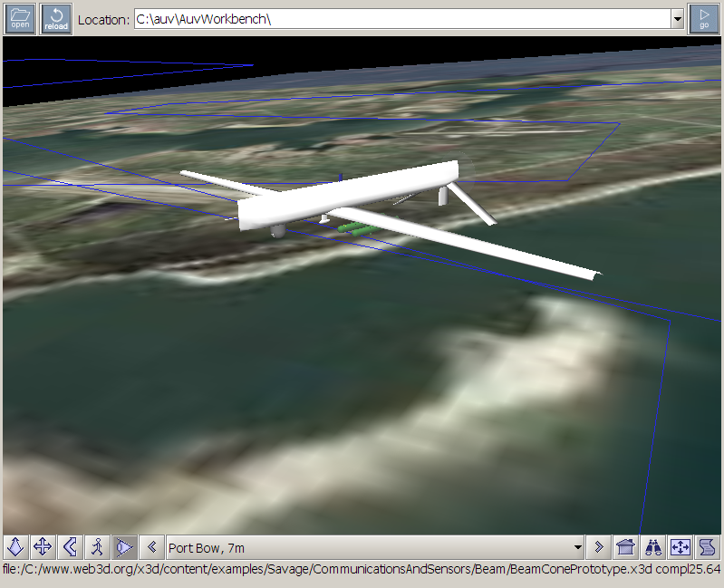Select the tilt navigation mode
The image size is (724, 588).
(70, 547)
